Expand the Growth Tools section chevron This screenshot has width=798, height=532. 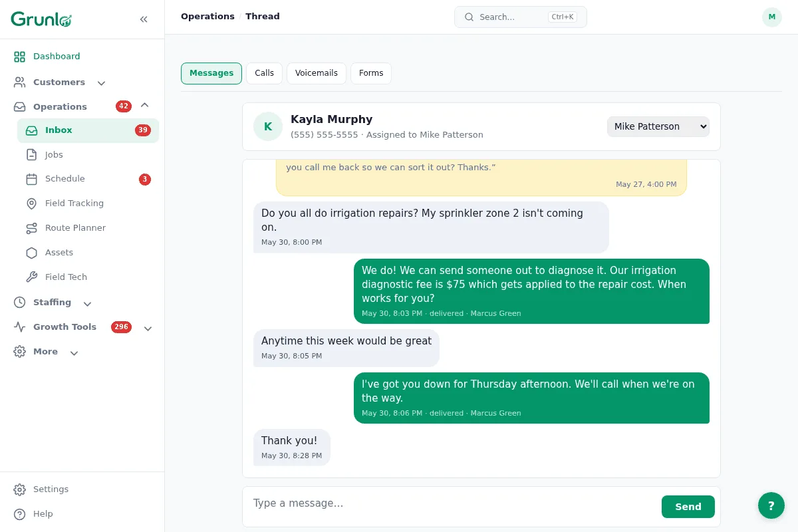pos(148,328)
